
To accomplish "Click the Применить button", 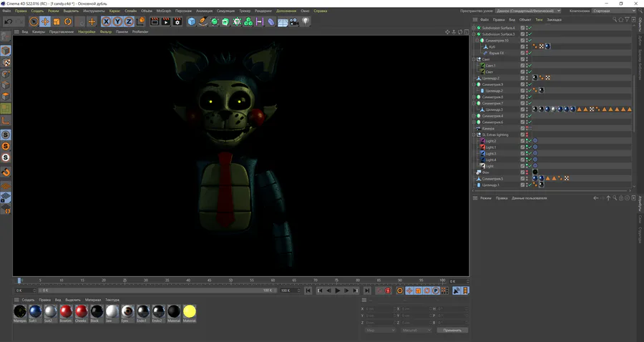I will coord(452,330).
